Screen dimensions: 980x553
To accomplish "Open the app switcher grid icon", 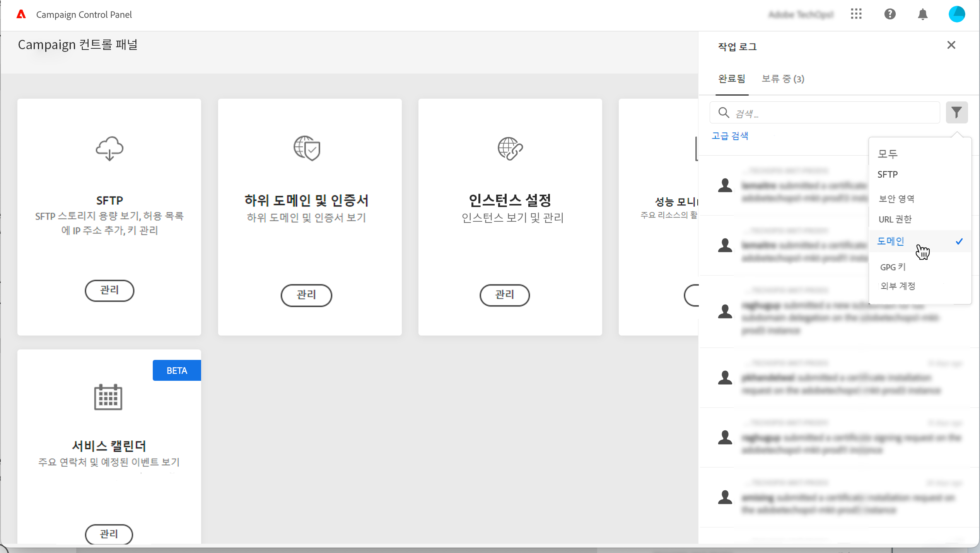I will 856,14.
